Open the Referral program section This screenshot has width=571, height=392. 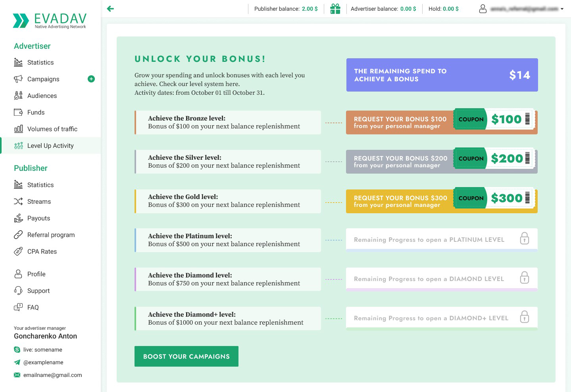click(51, 235)
